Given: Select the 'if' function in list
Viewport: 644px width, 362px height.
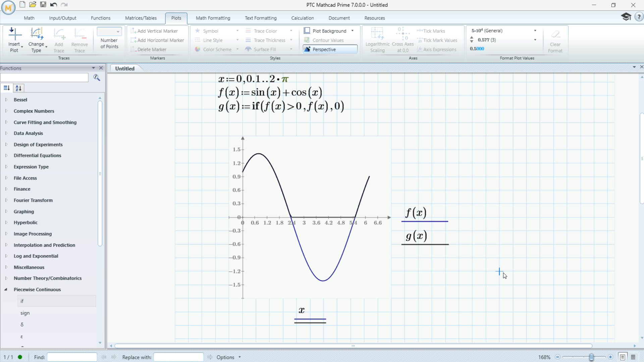Looking at the screenshot, I should 57,301.
